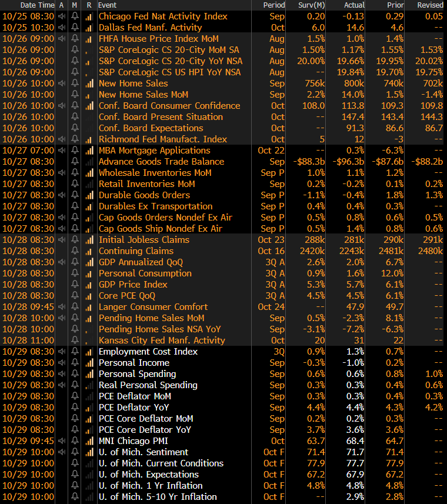Viewport: 447px width, 504px height.
Task: Sort by the Date Time column header
Action: 37,5
